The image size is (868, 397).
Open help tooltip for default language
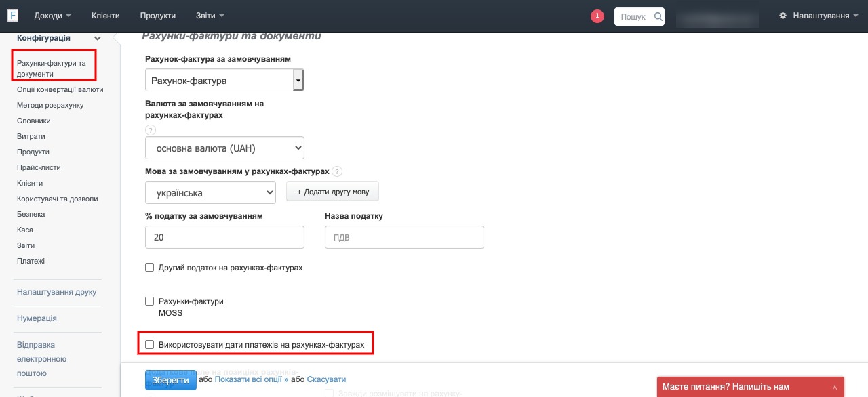click(x=337, y=172)
